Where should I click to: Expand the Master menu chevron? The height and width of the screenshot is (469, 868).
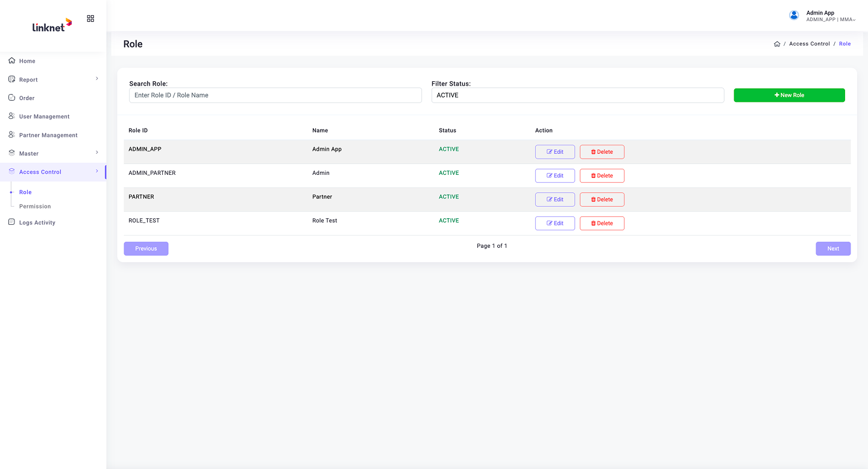pyautogui.click(x=97, y=153)
